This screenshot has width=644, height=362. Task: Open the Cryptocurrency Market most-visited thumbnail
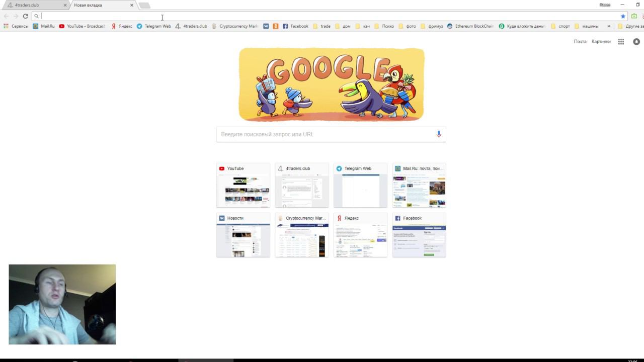pyautogui.click(x=302, y=235)
